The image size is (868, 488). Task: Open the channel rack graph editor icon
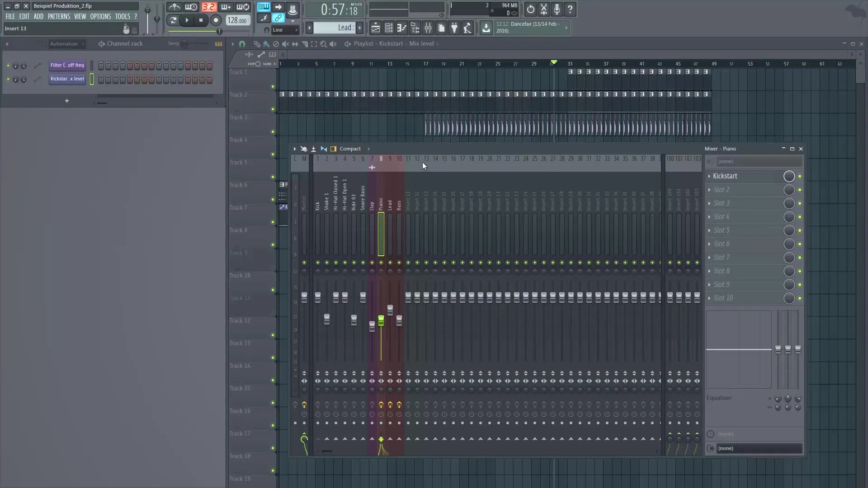218,44
